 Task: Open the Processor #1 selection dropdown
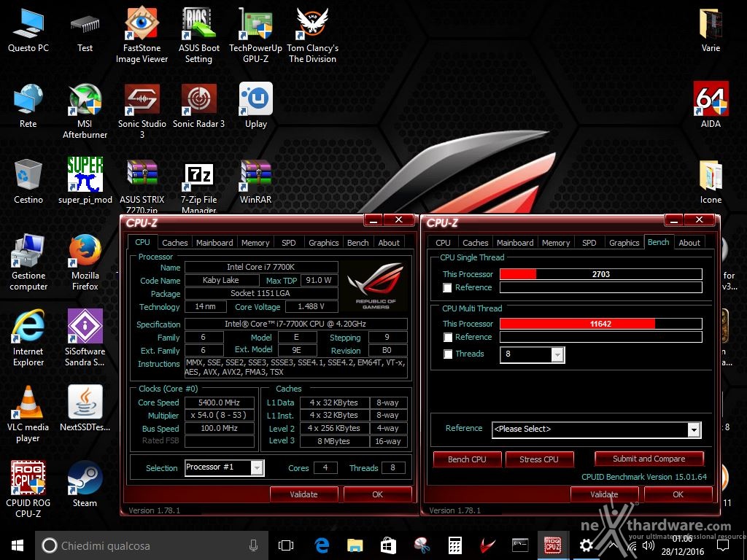coord(257,467)
